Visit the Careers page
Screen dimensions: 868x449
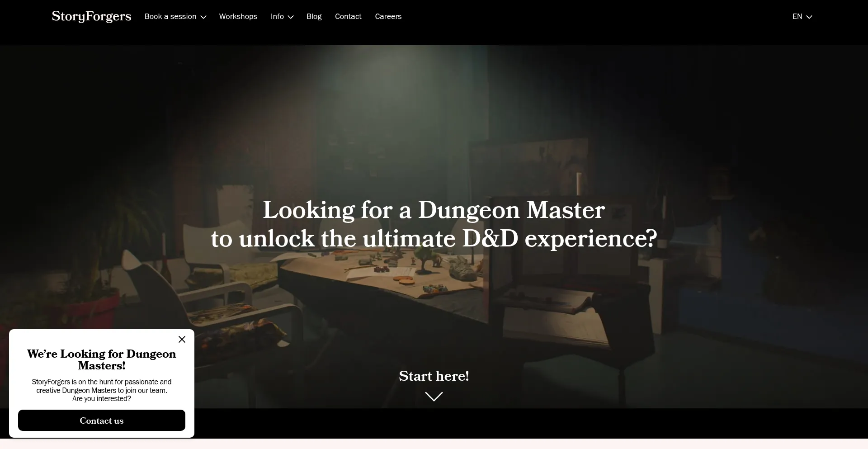click(x=388, y=16)
